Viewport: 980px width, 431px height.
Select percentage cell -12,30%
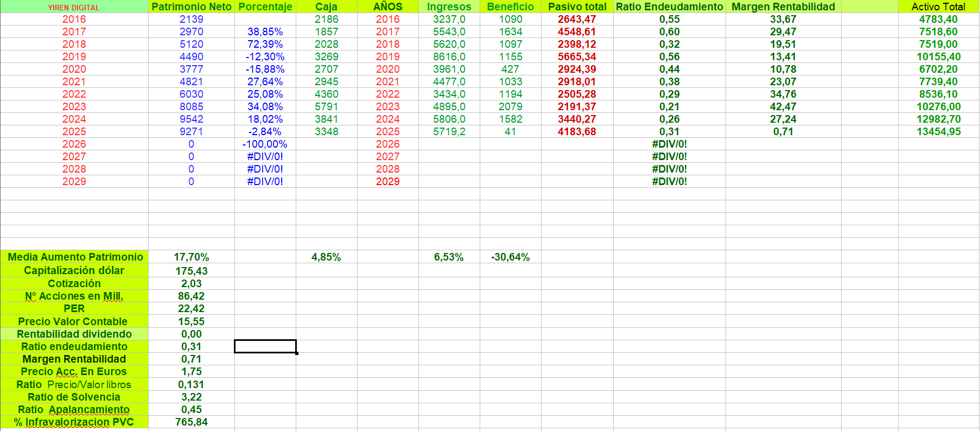pyautogui.click(x=265, y=57)
